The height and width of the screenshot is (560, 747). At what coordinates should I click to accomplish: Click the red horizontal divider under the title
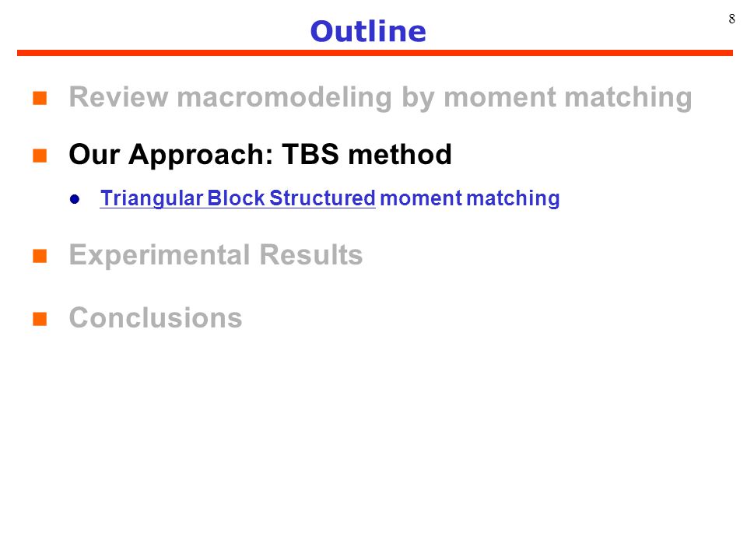coord(375,53)
